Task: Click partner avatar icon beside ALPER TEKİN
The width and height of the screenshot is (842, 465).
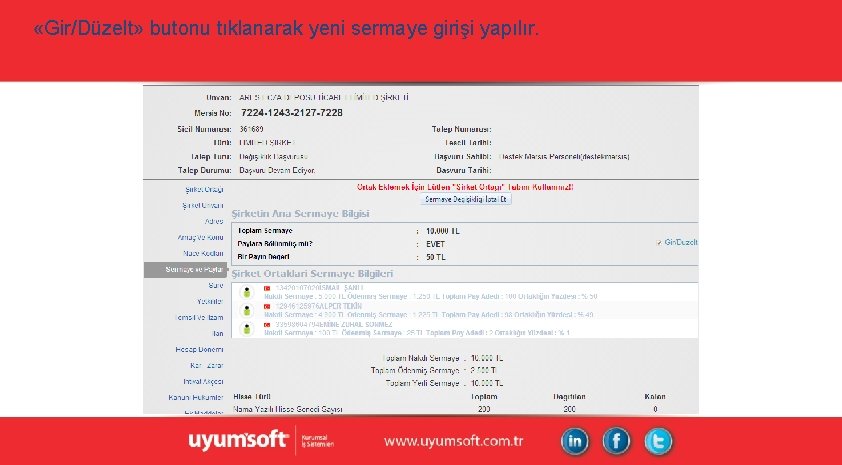Action: click(246, 310)
